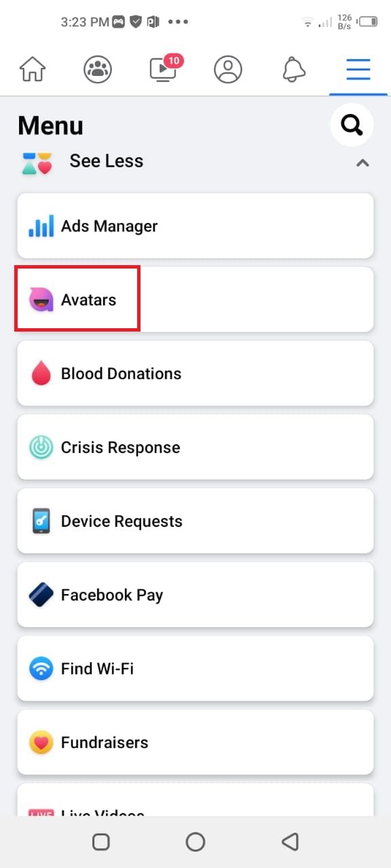Open the Profile tab icon
This screenshot has height=868, width=391.
point(228,68)
